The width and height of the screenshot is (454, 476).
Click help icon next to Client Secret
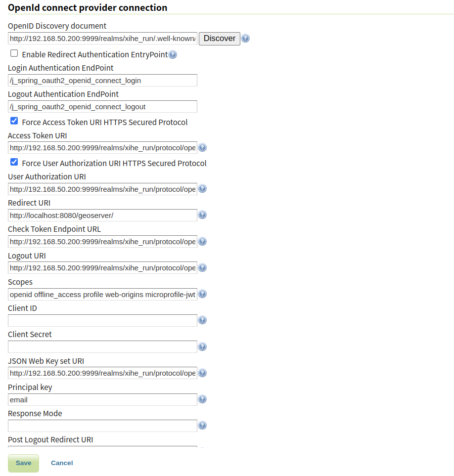202,347
